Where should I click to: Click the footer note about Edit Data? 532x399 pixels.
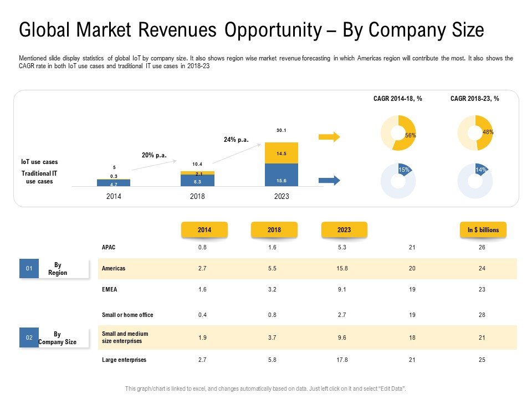pos(265,389)
